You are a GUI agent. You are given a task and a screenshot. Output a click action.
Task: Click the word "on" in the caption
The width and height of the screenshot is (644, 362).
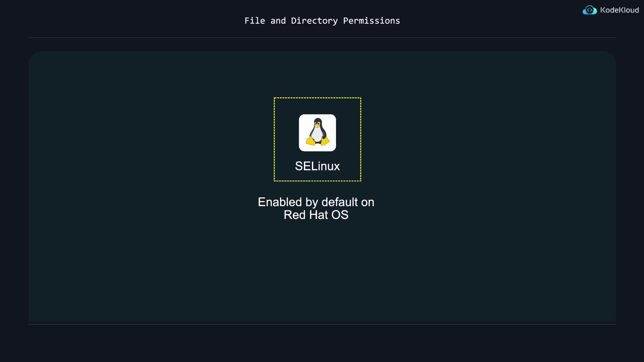pyautogui.click(x=368, y=202)
